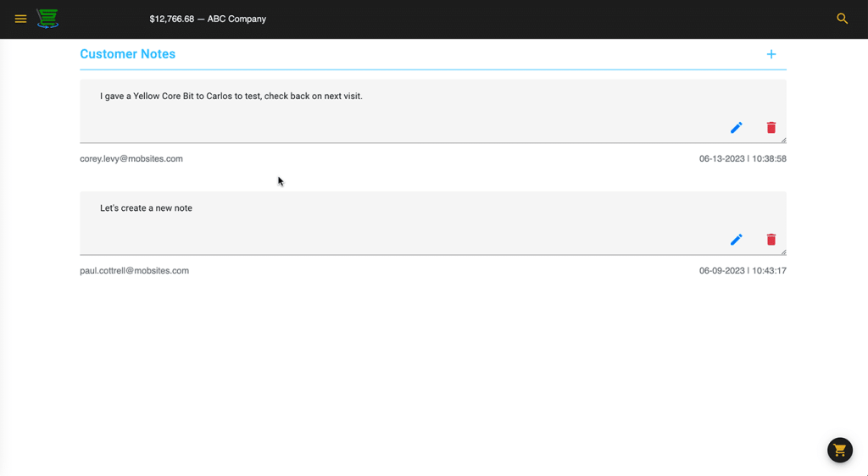Open the hamburger navigation menu
868x476 pixels.
coord(20,19)
